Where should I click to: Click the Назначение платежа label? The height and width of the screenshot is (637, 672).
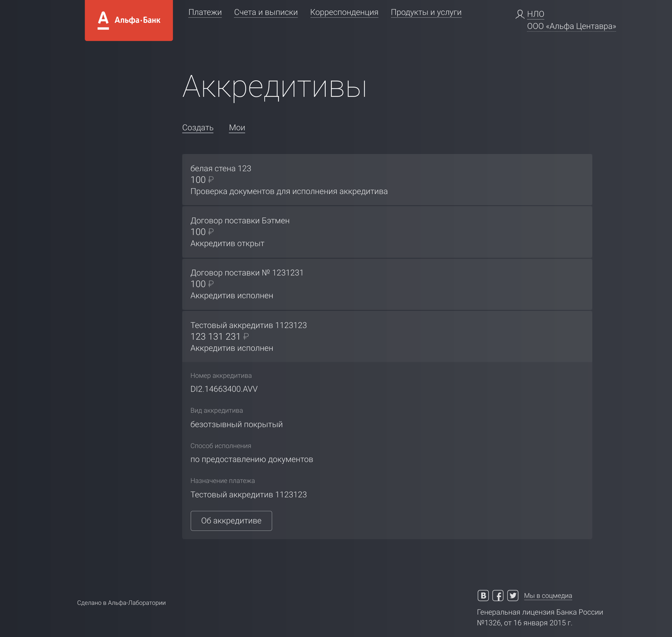click(x=223, y=481)
